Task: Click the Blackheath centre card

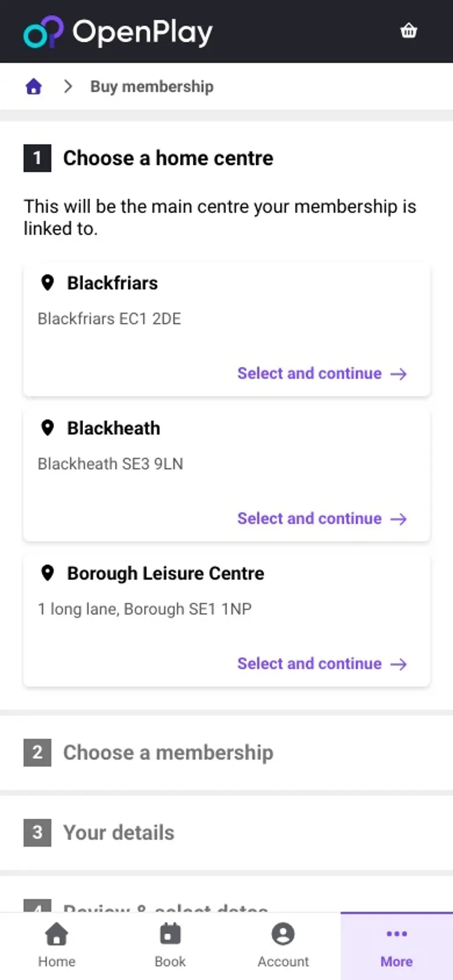Action: (x=227, y=475)
